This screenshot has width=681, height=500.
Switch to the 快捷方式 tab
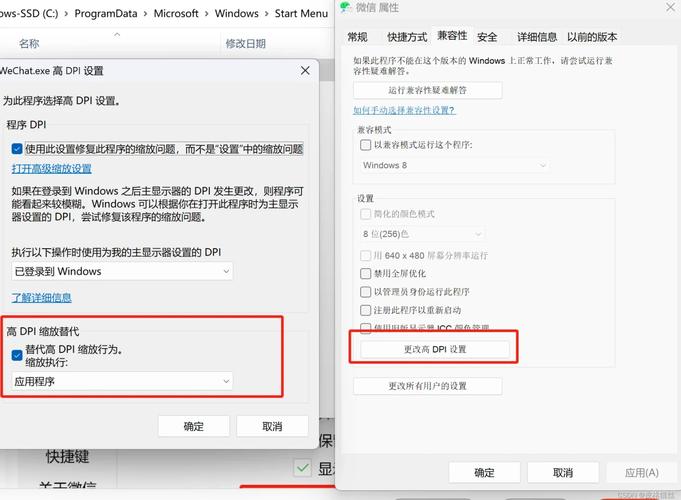point(407,37)
